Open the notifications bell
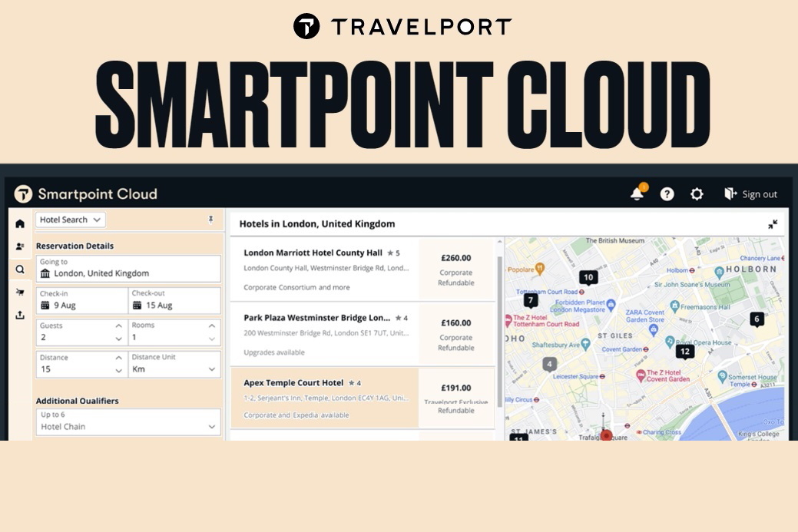The width and height of the screenshot is (798, 532). coord(637,193)
